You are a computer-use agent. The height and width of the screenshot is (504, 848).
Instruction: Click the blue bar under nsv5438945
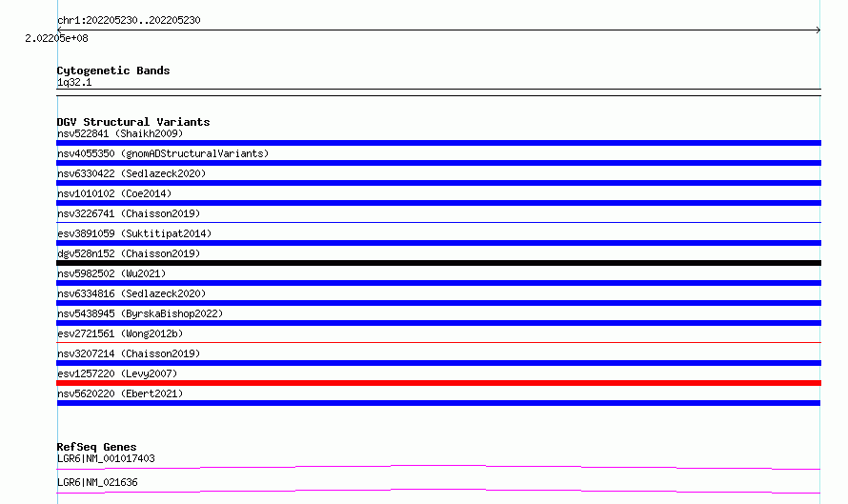tap(438, 323)
